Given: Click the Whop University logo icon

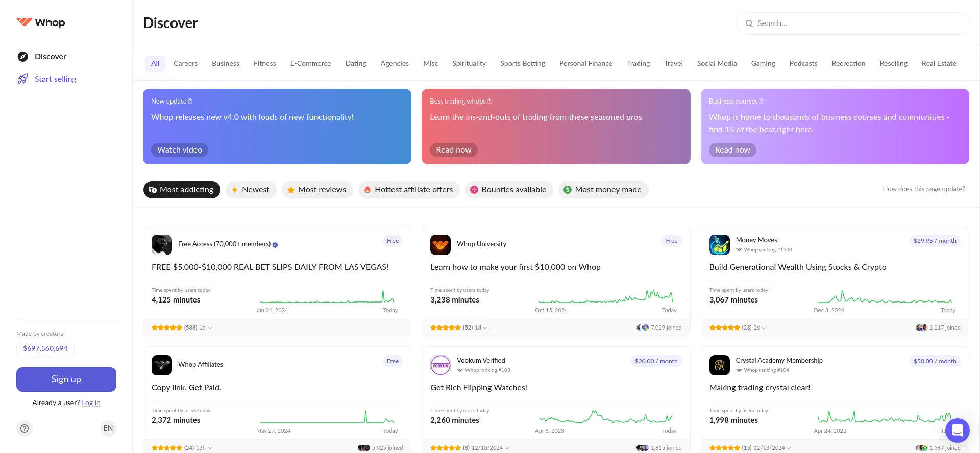Looking at the screenshot, I should click(x=440, y=245).
